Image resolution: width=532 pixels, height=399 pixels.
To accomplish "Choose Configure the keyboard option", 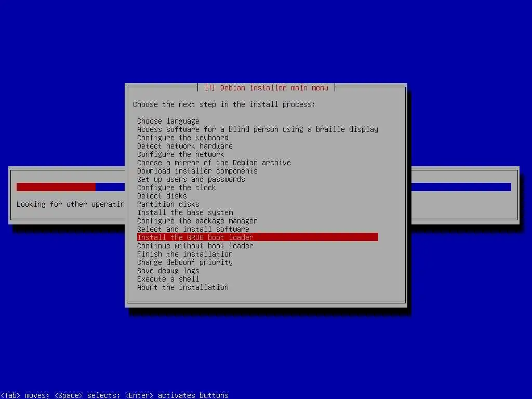I will point(183,138).
